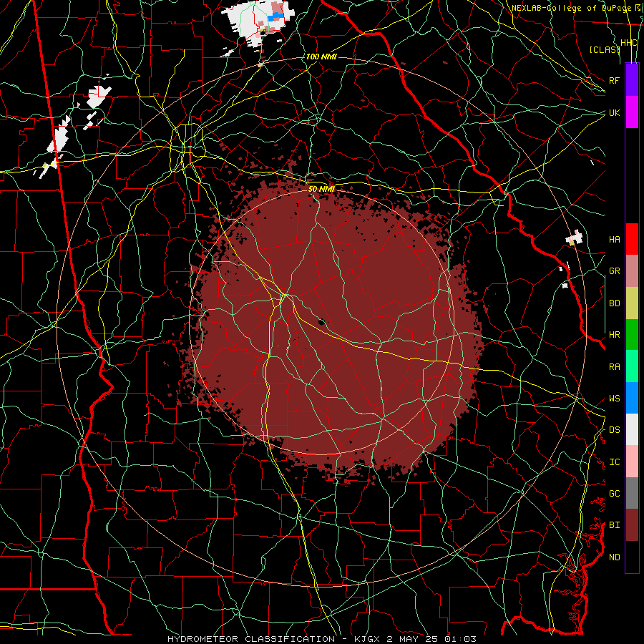Click the KJGX radar site identifier
This screenshot has width=644, height=644.
click(x=367, y=639)
